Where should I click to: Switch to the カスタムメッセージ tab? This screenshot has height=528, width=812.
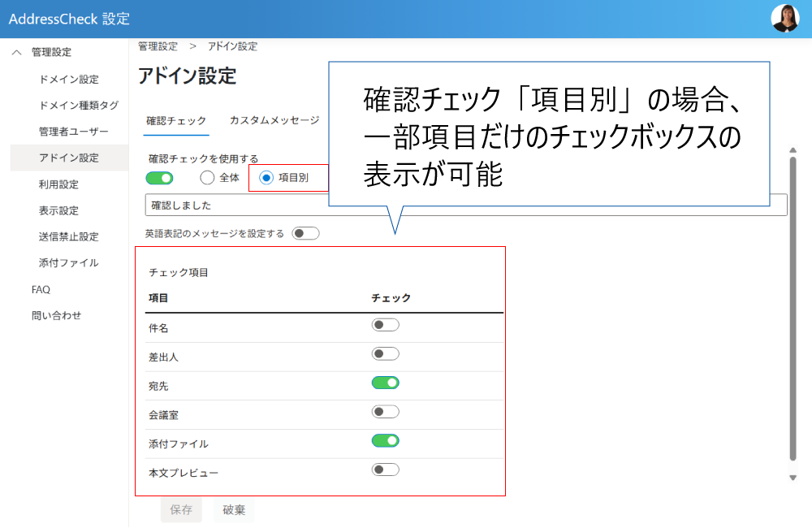[274, 120]
